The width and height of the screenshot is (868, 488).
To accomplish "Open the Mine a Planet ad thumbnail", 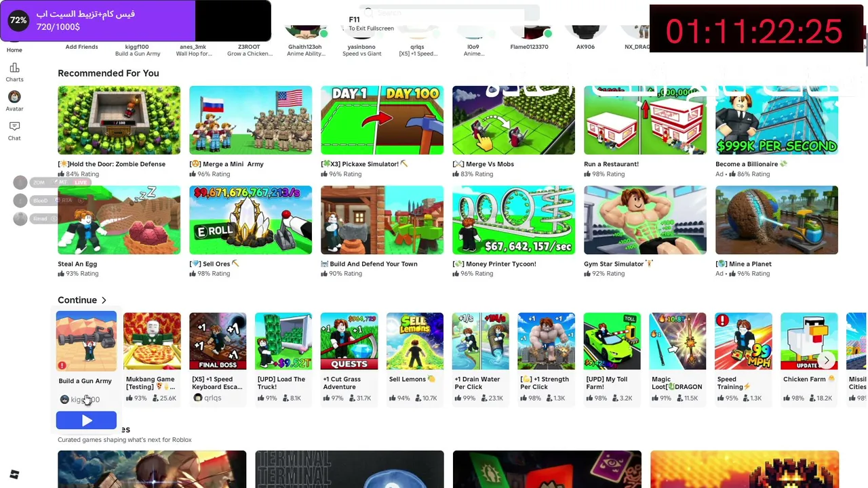I will point(776,220).
